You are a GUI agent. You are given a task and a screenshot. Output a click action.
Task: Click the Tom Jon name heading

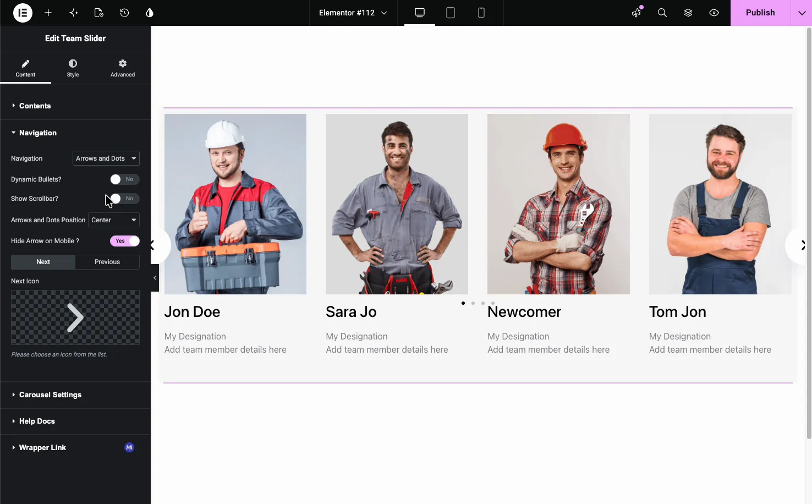[678, 312]
